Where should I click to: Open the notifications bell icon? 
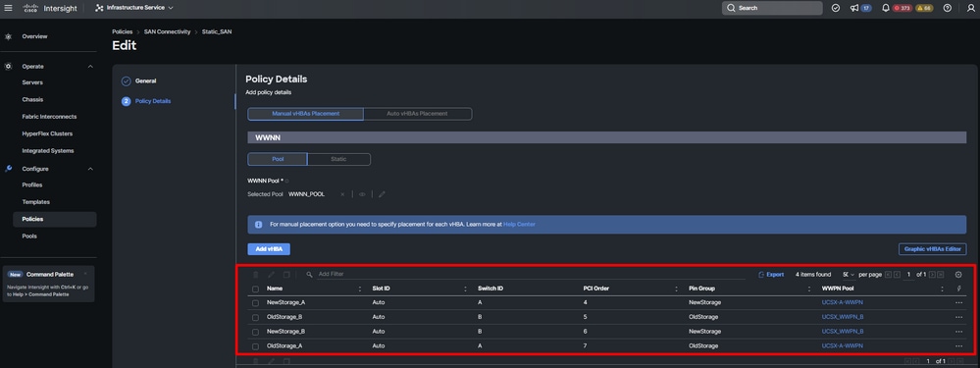(x=885, y=8)
